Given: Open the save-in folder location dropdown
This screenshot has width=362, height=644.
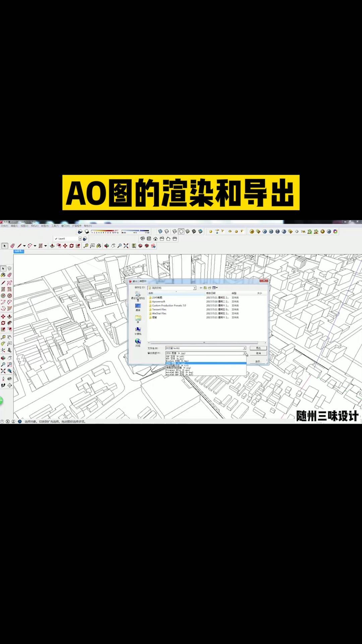Looking at the screenshot, I should (x=194, y=288).
